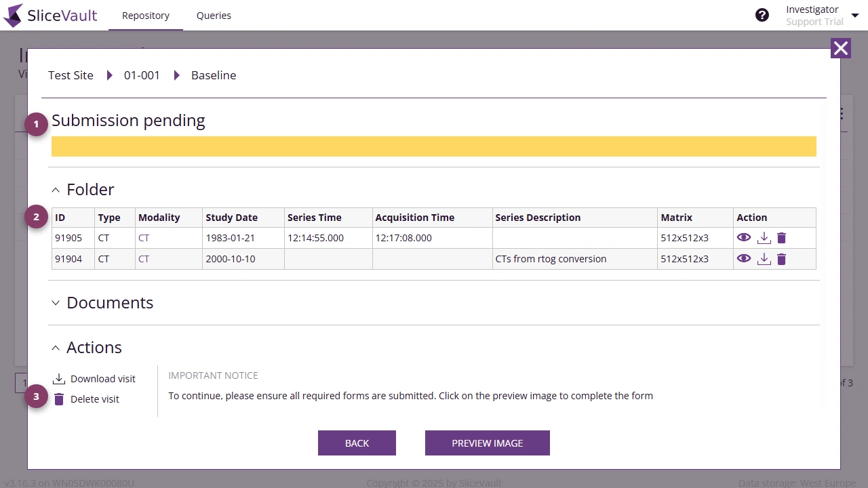Image resolution: width=868 pixels, height=488 pixels.
Task: Click the eye icon on the first folder row
Action: pos(744,237)
